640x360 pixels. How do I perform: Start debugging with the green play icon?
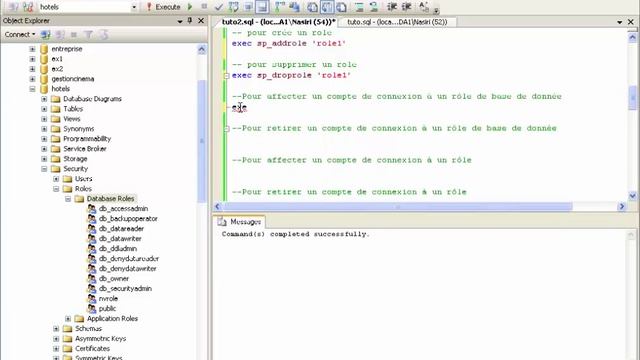(190, 7)
